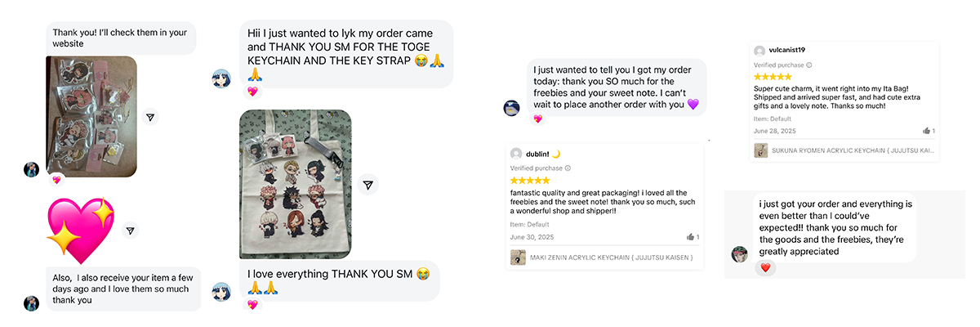This screenshot has width=980, height=327.
Task: Open the MAKI ZENIN ACRYLIC KEYCHAIN listing link
Action: (x=611, y=258)
